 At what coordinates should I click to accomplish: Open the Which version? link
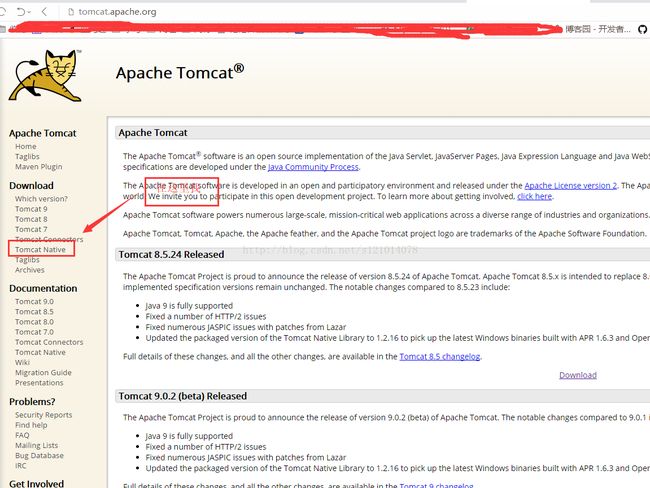(x=41, y=199)
